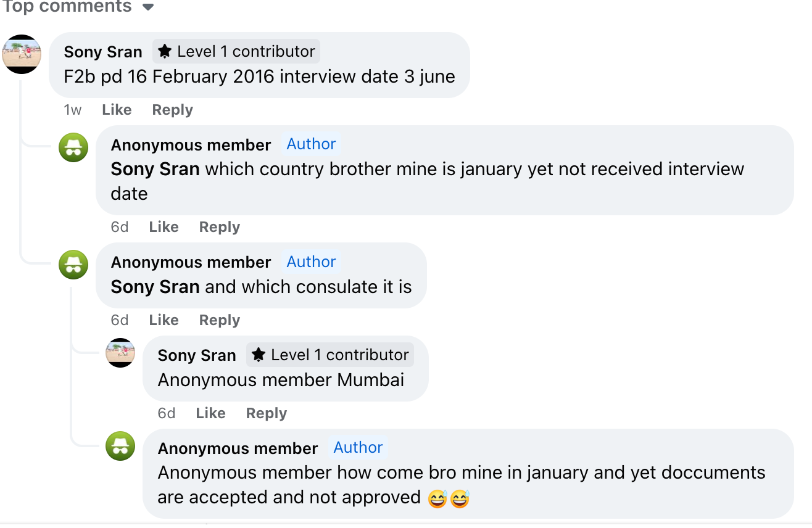Click the star contributor badge on Mumbai reply

coord(330,355)
